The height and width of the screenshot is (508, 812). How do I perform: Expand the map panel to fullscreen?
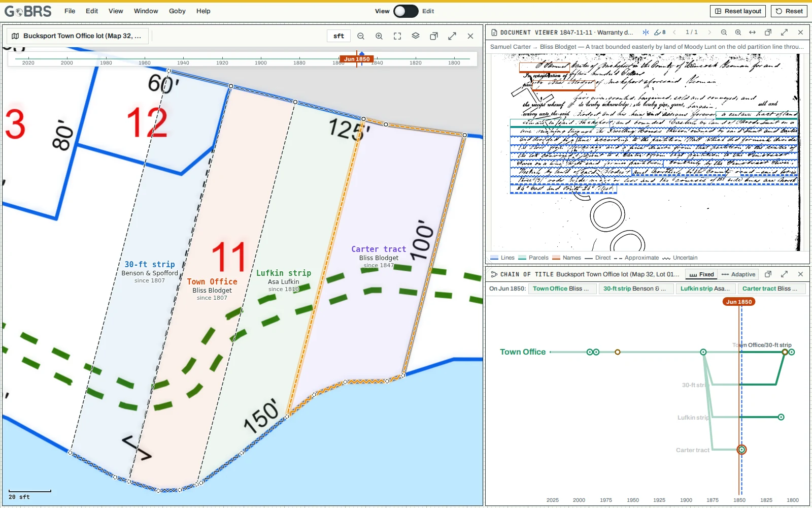point(452,36)
